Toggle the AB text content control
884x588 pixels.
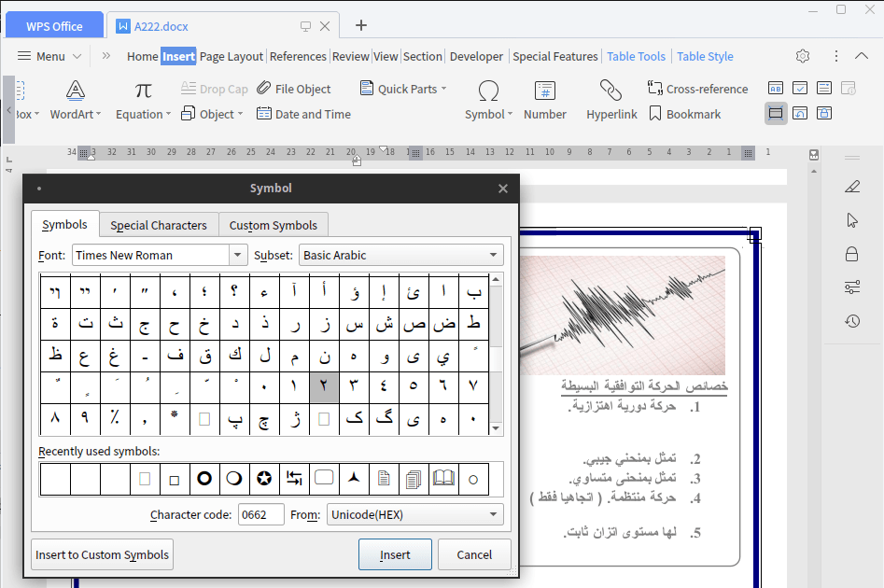[x=775, y=86]
